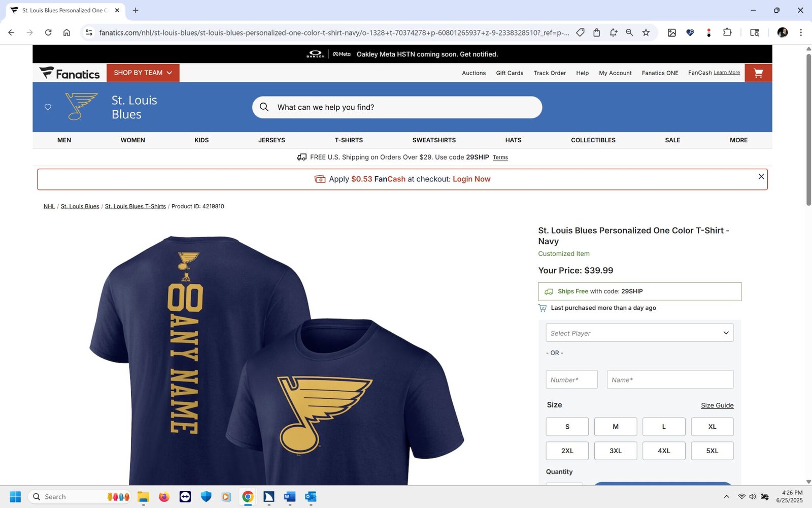Click the Name input field
The image size is (812, 508).
pyautogui.click(x=670, y=379)
